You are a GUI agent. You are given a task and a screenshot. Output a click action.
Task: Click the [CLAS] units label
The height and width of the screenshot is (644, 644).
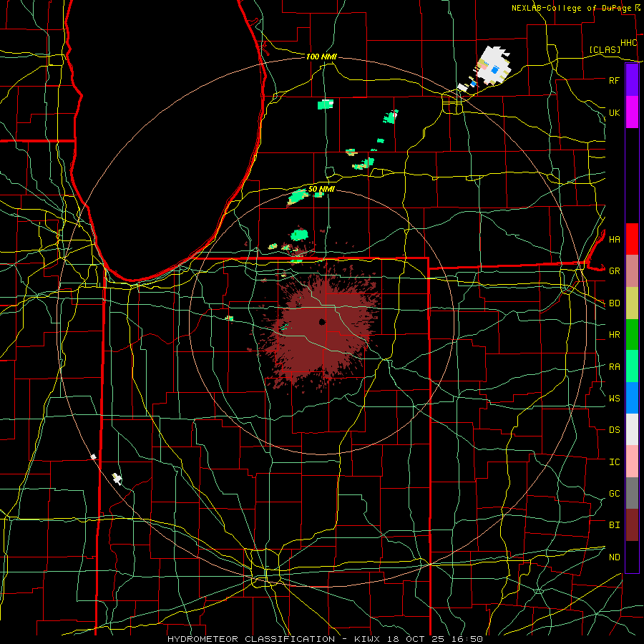(605, 50)
